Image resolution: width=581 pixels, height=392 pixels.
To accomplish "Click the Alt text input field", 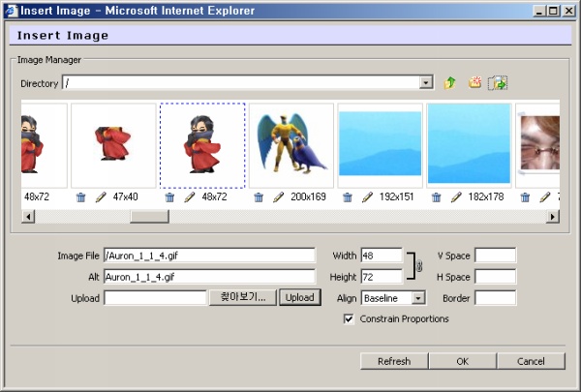I will pyautogui.click(x=210, y=277).
